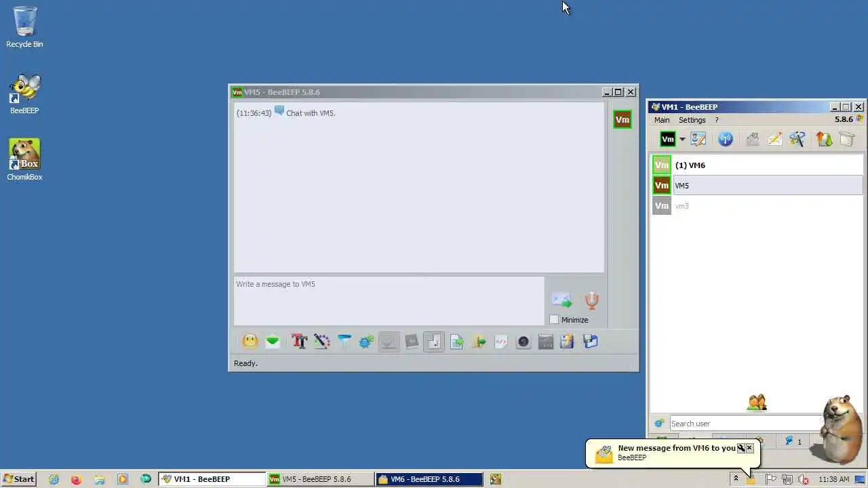The image size is (868, 488).
Task: Click the network tray icon
Action: coord(787,479)
